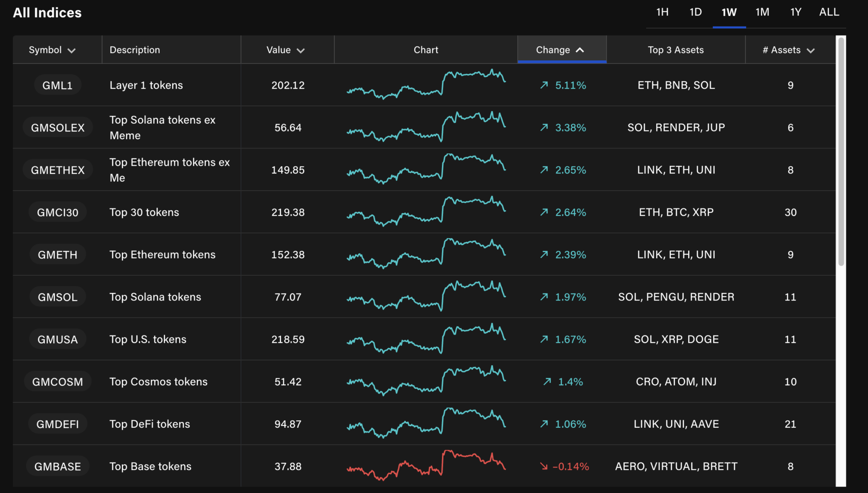Click the up arrow beside 5.11% change
868x493 pixels.
[x=544, y=85]
